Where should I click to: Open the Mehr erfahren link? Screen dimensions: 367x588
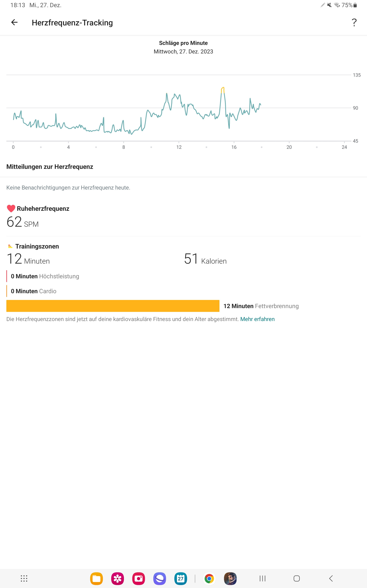point(257,319)
